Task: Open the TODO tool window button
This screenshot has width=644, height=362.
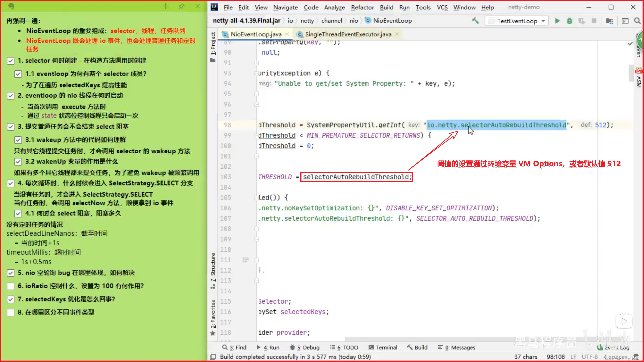Action: (344, 347)
